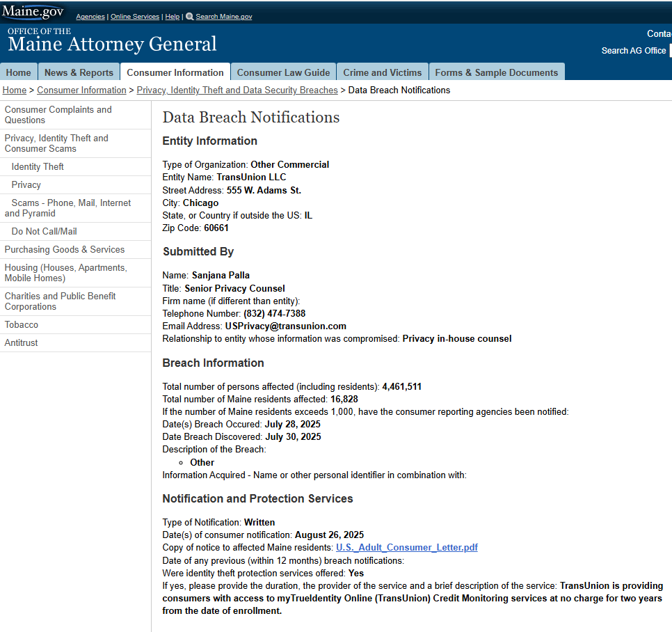This screenshot has width=672, height=632.
Task: Open the Agencies link
Action: click(x=90, y=16)
